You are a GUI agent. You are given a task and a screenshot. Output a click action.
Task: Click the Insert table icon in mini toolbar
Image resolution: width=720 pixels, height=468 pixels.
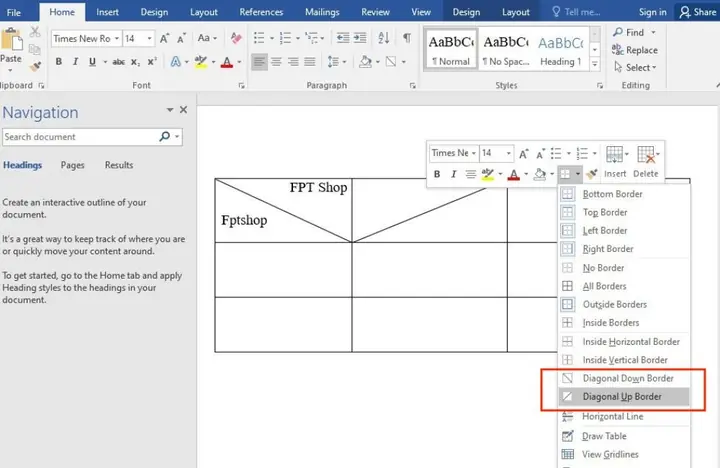[615, 161]
